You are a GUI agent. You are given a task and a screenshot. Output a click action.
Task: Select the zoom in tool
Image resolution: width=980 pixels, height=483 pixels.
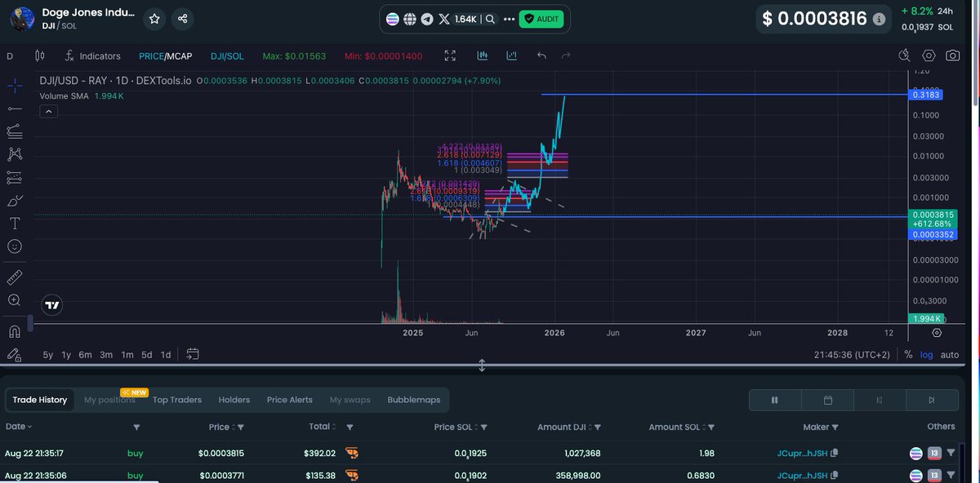[x=14, y=300]
